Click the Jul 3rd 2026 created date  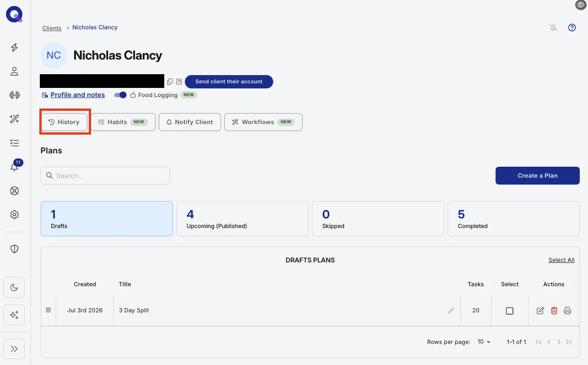[x=85, y=311]
